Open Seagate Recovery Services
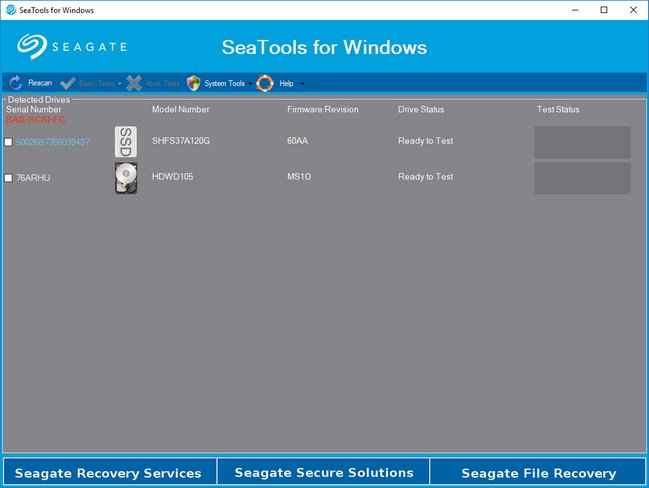 109,473
